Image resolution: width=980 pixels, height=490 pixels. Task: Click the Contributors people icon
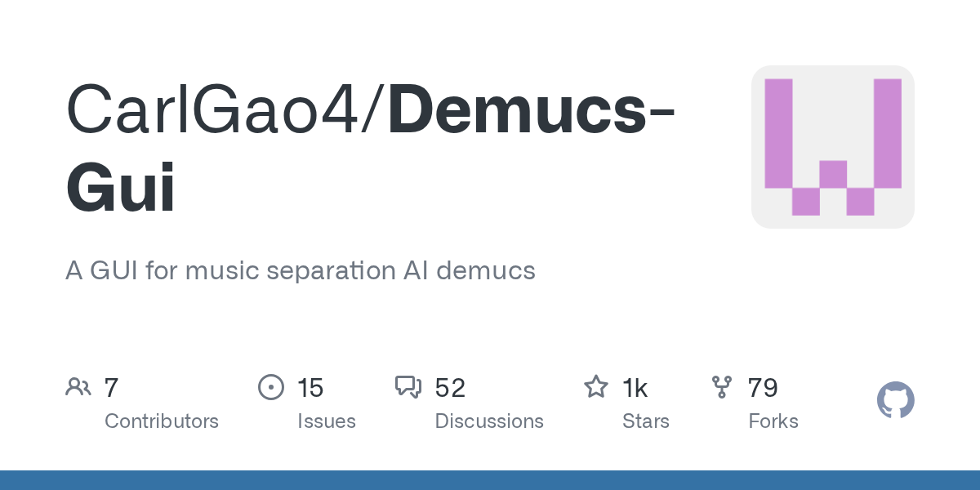(x=78, y=387)
